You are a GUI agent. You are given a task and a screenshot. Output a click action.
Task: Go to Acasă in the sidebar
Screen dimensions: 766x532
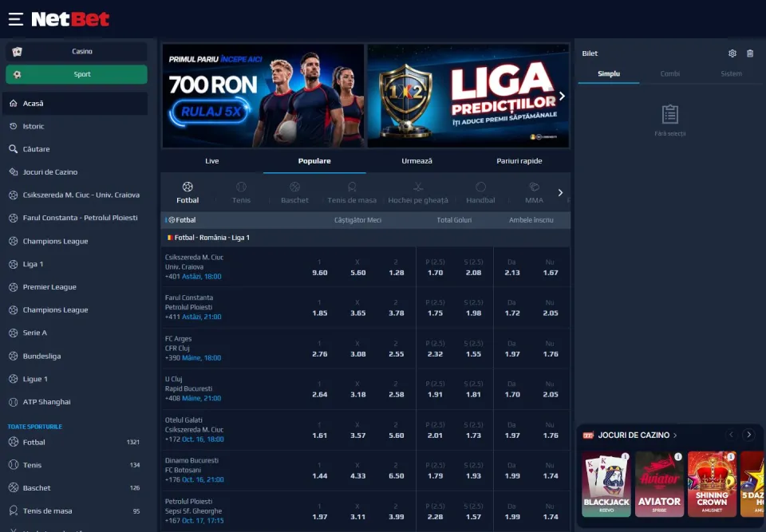[x=75, y=104]
